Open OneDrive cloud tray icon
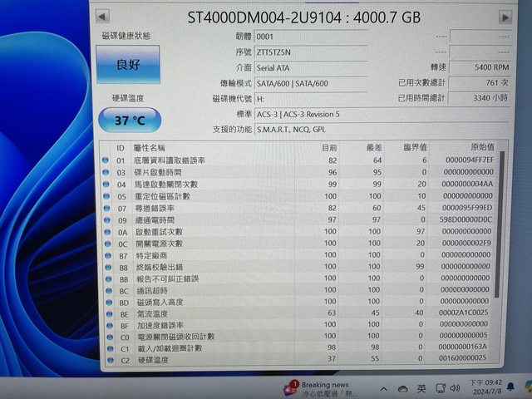 (403, 389)
